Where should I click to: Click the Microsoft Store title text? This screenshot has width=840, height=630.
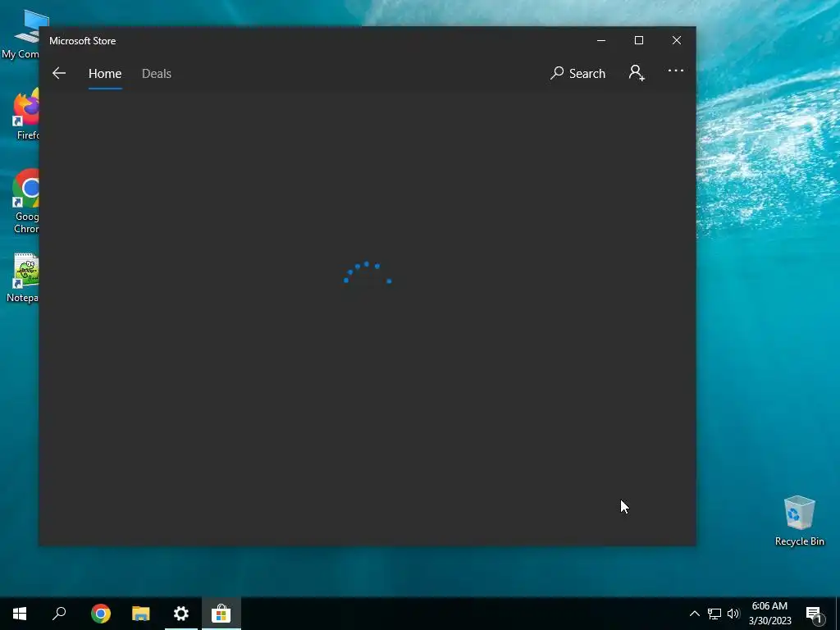(83, 41)
